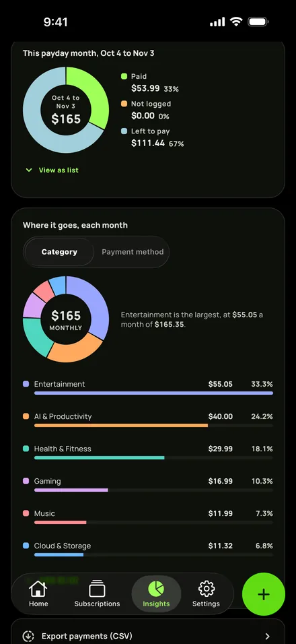Click the green Paid legend swatch
The height and width of the screenshot is (644, 296).
coord(124,76)
